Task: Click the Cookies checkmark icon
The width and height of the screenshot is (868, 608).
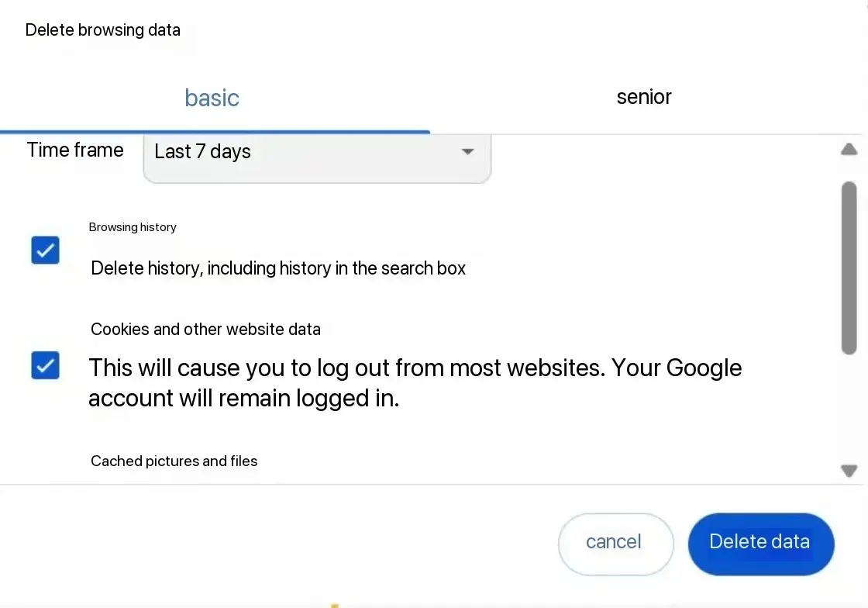Action: (x=46, y=365)
